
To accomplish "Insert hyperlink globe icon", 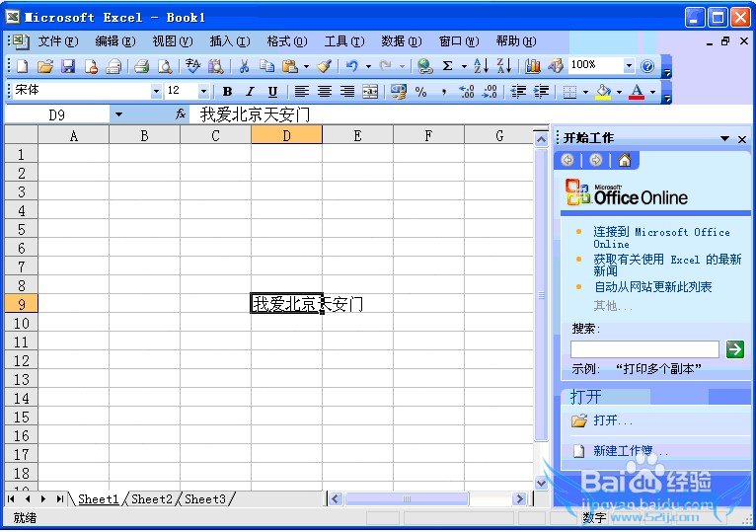I will [424, 66].
